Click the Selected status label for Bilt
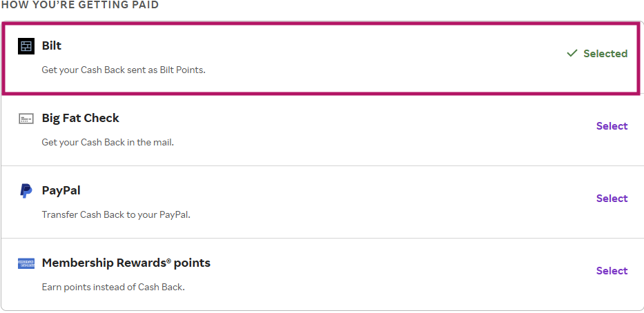644x313 pixels. pos(605,53)
